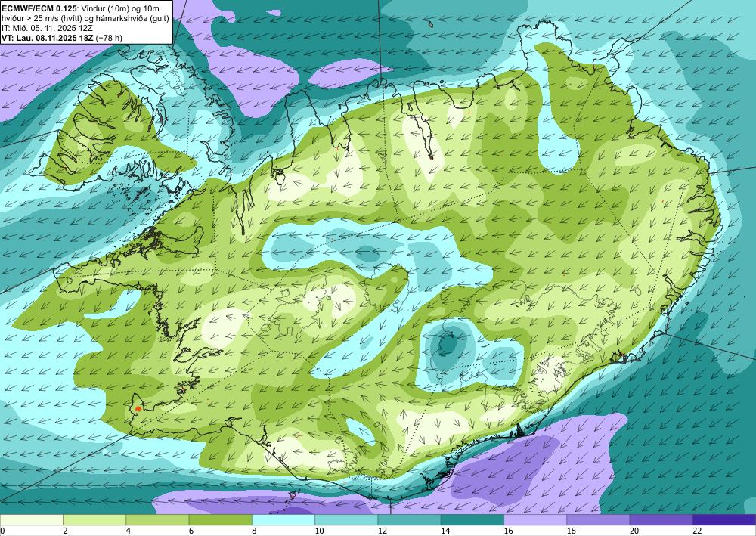Click the light lavender 16–18 m/s legend swatch
This screenshot has height=536, width=756.
click(535, 519)
